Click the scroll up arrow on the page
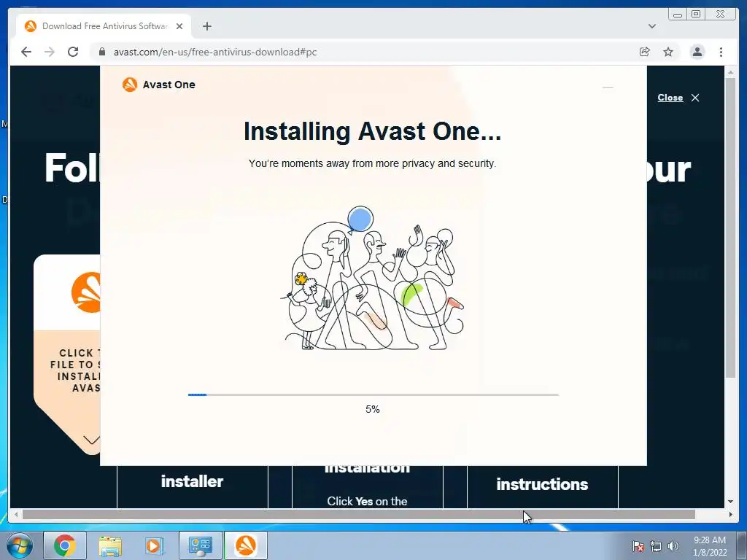The image size is (747, 560). pyautogui.click(x=731, y=72)
